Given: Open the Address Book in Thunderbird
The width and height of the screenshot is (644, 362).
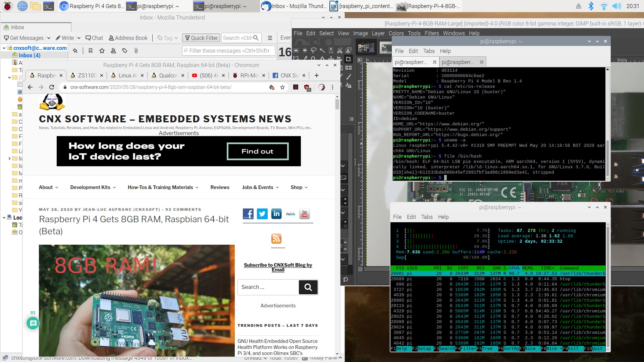Looking at the screenshot, I should click(128, 38).
